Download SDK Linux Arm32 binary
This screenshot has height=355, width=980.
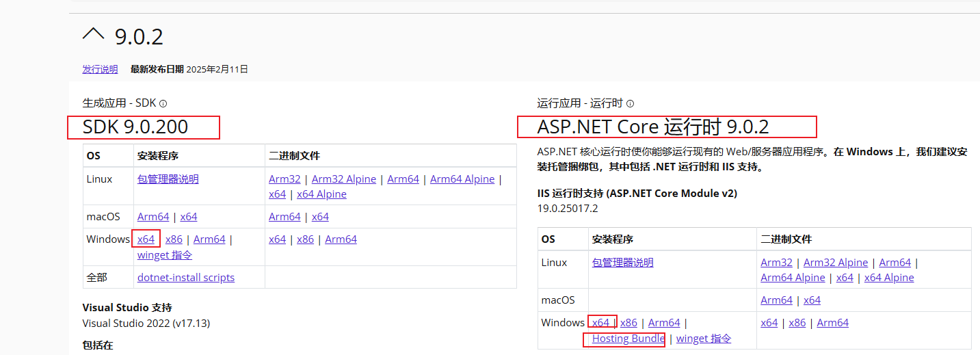tap(284, 179)
